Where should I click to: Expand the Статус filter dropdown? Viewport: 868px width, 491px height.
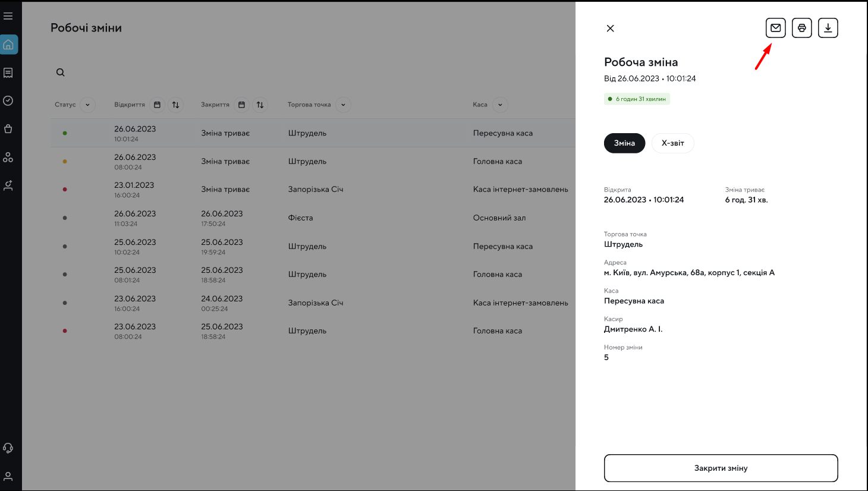[x=87, y=105]
